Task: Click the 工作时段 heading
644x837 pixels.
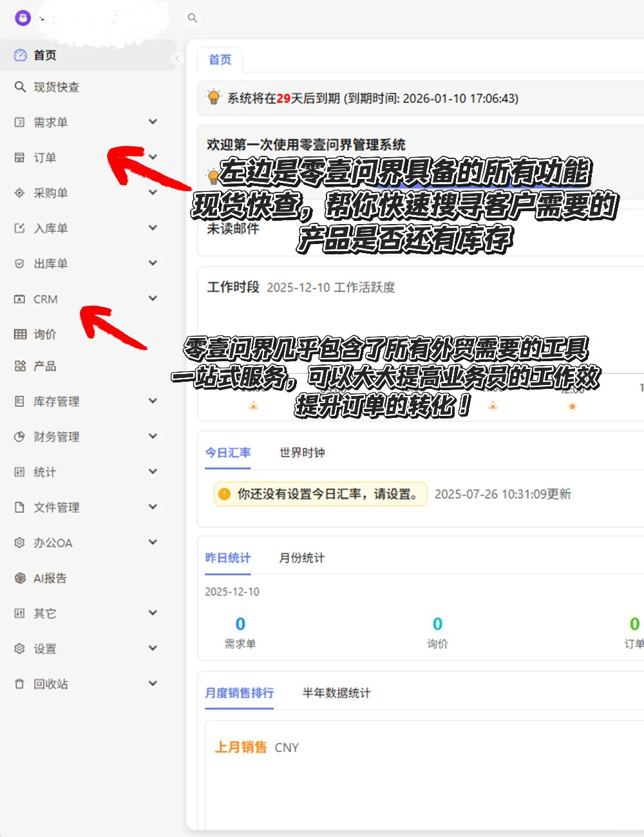Action: pyautogui.click(x=233, y=287)
